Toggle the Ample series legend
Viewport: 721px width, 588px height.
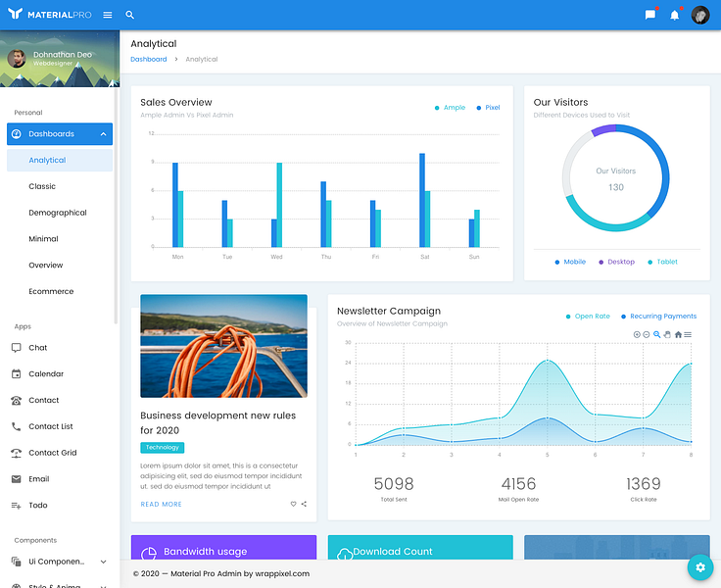tap(451, 107)
